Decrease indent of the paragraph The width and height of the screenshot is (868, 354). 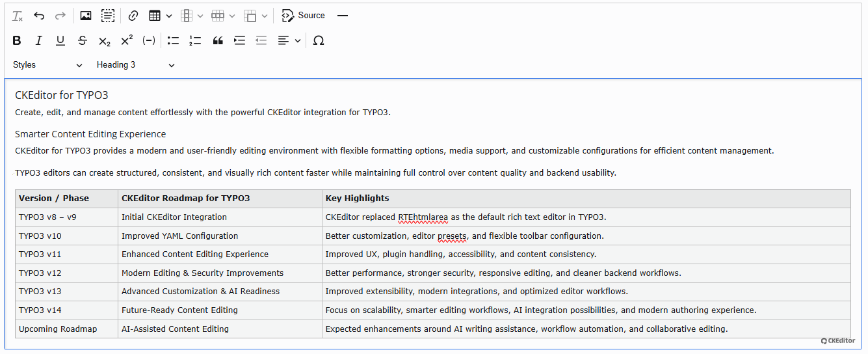click(261, 40)
